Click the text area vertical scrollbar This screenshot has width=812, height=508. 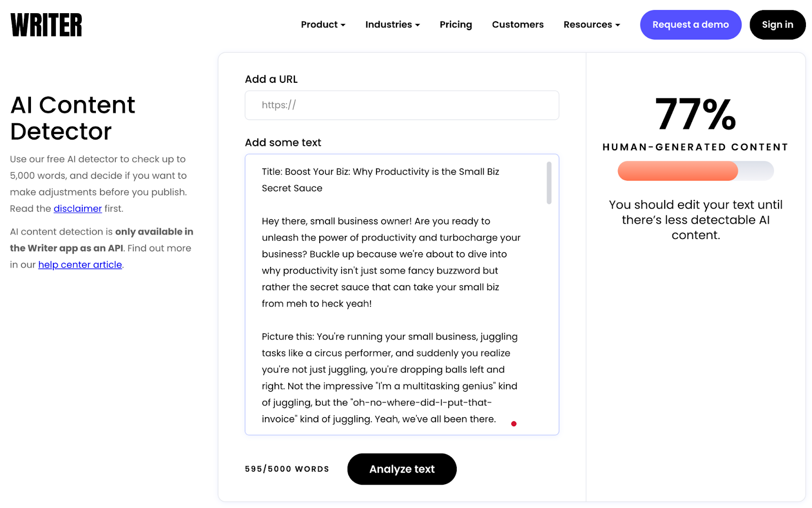click(x=549, y=183)
